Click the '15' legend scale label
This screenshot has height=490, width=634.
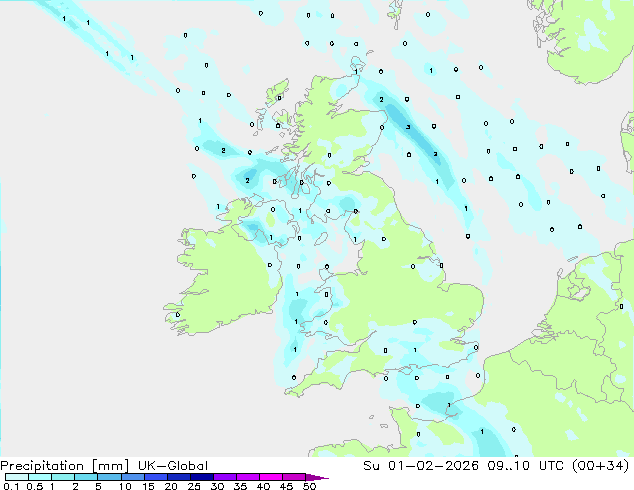coord(148,486)
